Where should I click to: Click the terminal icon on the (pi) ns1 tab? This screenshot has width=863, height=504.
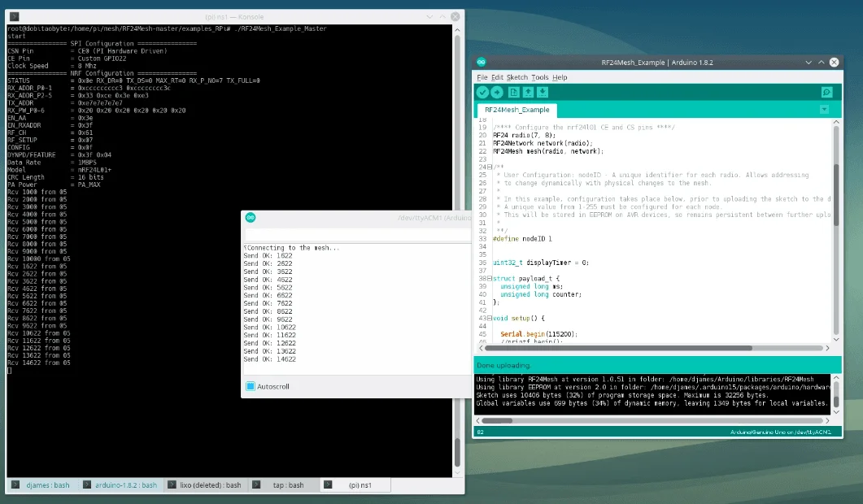(x=328, y=484)
